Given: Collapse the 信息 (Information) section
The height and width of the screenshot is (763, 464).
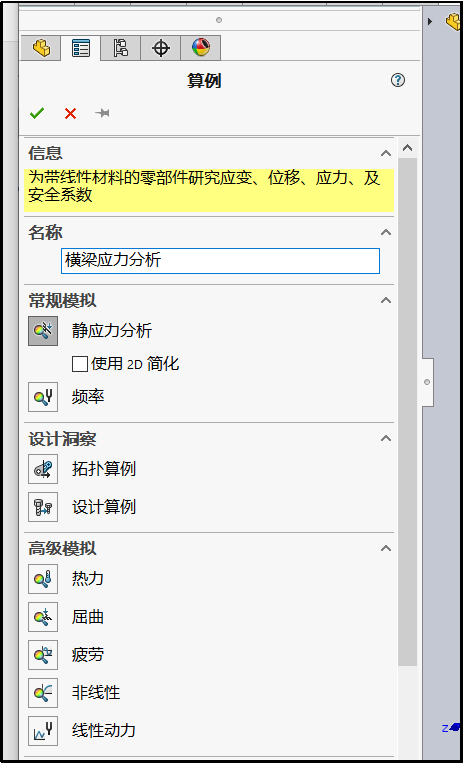Looking at the screenshot, I should (x=386, y=153).
